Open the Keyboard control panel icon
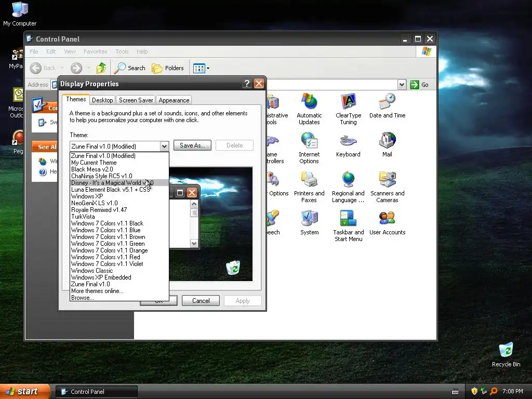 coord(348,145)
